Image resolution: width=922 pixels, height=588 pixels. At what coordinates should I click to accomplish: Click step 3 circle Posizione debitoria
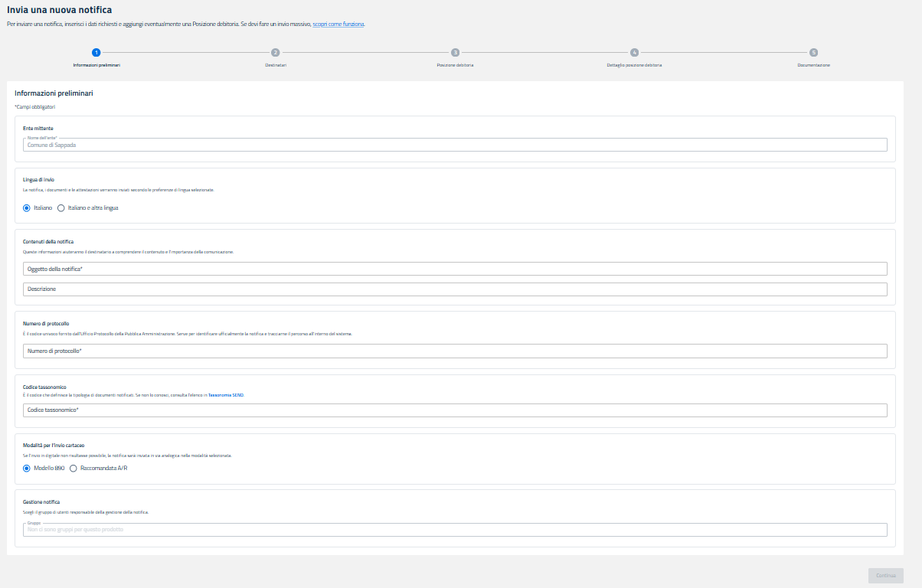(x=455, y=53)
